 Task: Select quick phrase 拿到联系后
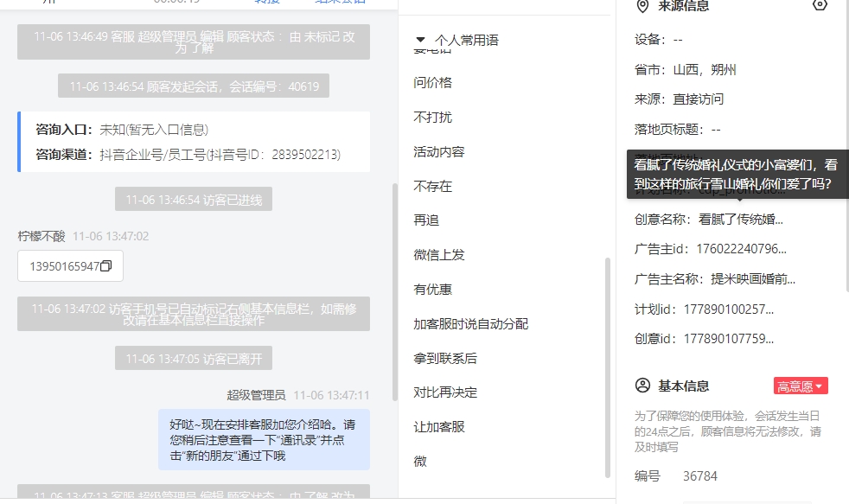(445, 359)
